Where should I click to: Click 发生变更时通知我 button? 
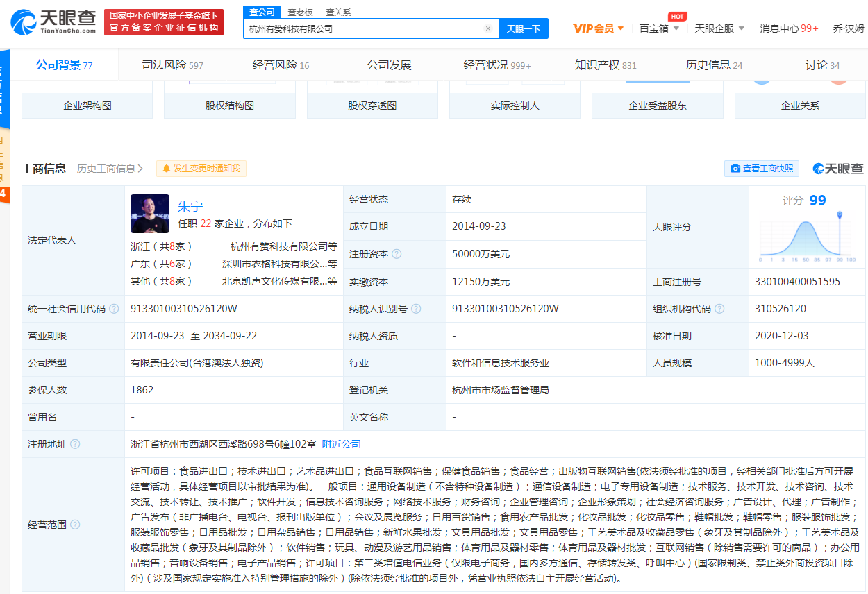pos(201,169)
